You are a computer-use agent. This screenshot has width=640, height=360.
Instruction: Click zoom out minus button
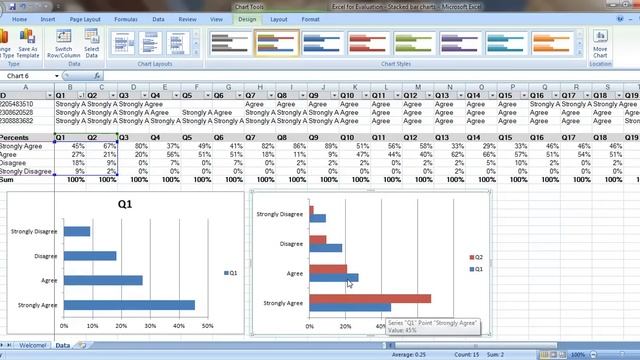pyautogui.click(x=593, y=355)
